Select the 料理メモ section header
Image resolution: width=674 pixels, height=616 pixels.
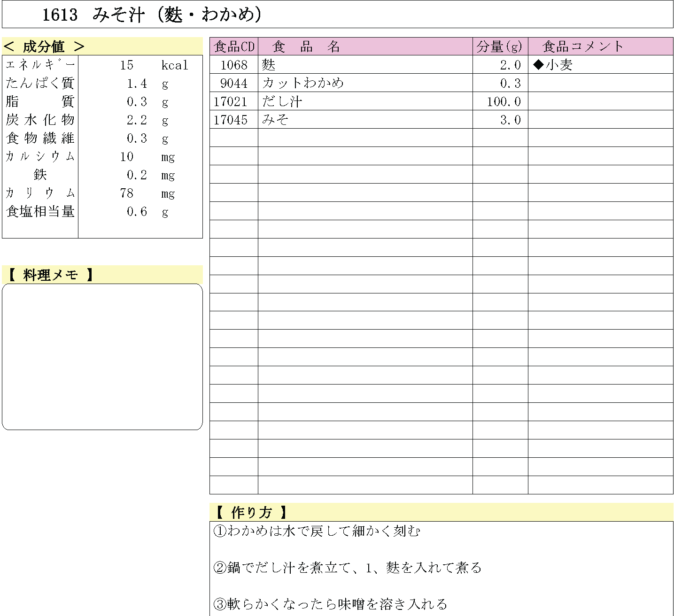click(x=50, y=275)
